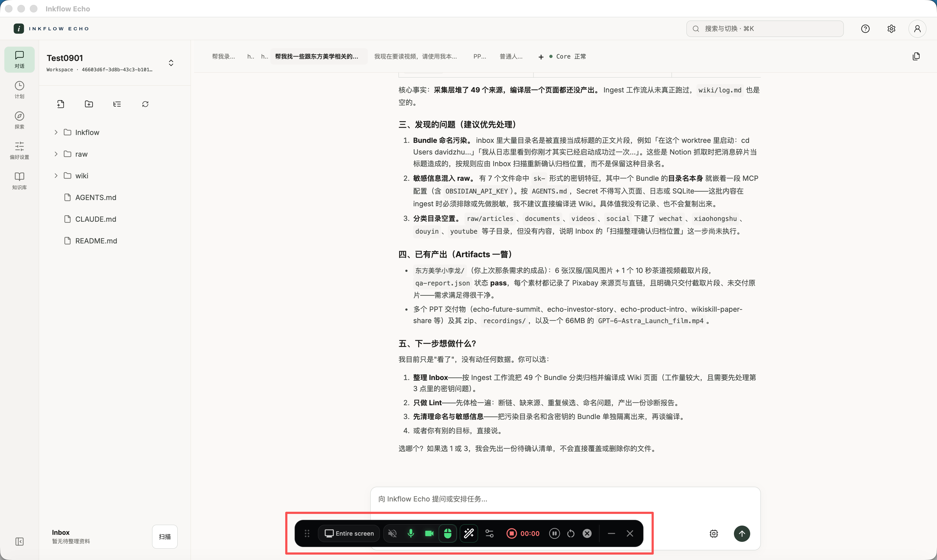Image resolution: width=937 pixels, height=560 pixels.
Task: Click the new folder icon in file panel
Action: 89,104
